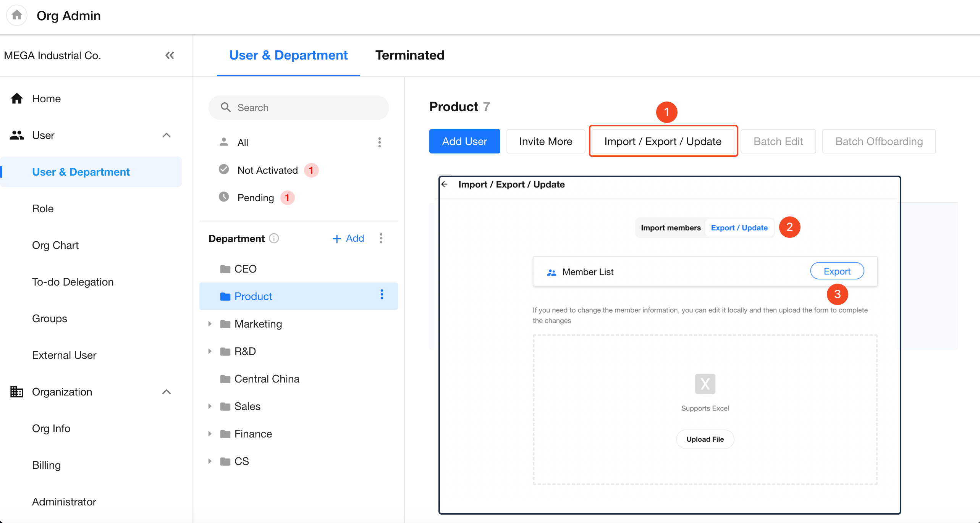Switch to the Terminated tab
The image size is (980, 523).
(409, 55)
